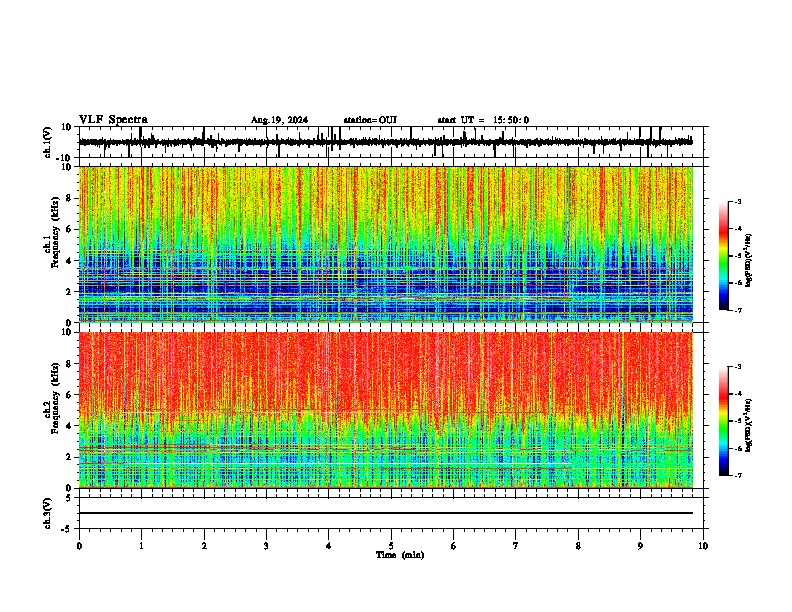The image size is (792, 612).
Task: Click the ch.2 colorbar "log(PSD)(V²/Hz)" label
Action: [x=749, y=425]
